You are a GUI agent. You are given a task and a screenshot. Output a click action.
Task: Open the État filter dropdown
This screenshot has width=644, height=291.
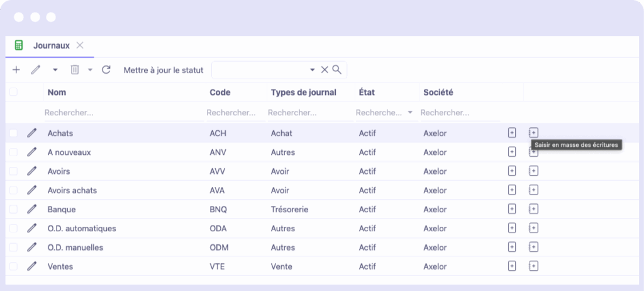[x=410, y=112]
